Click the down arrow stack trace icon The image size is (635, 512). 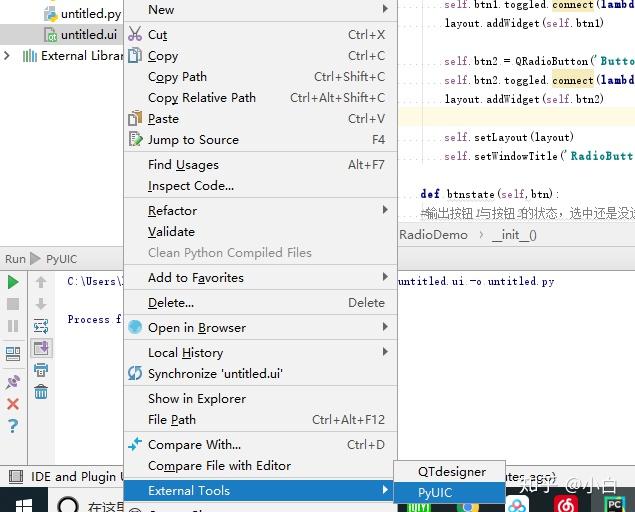(x=41, y=304)
